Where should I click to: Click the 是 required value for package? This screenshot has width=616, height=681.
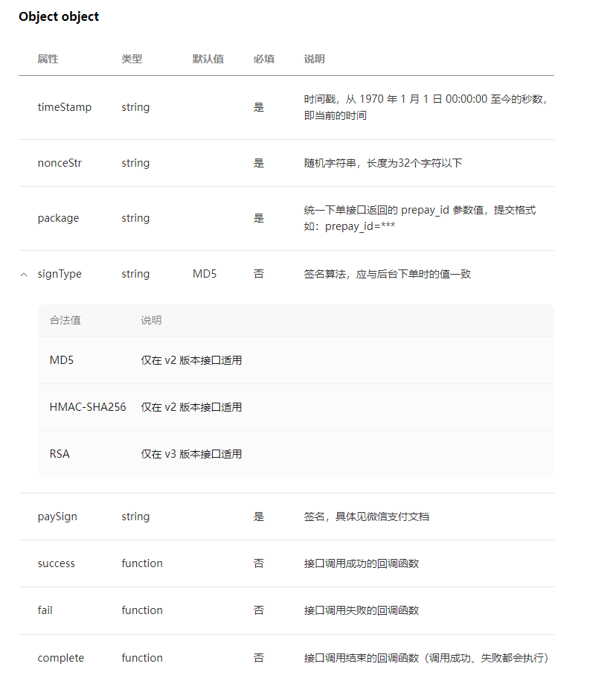(259, 218)
